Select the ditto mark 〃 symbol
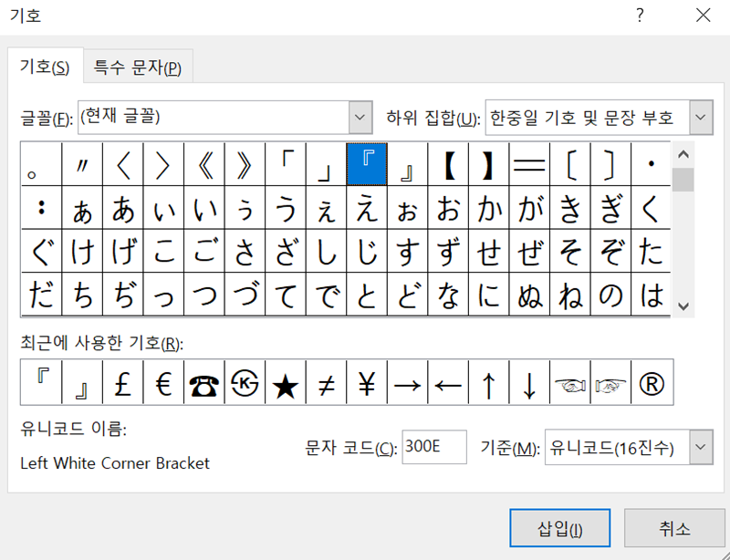730x560 pixels. tap(82, 164)
